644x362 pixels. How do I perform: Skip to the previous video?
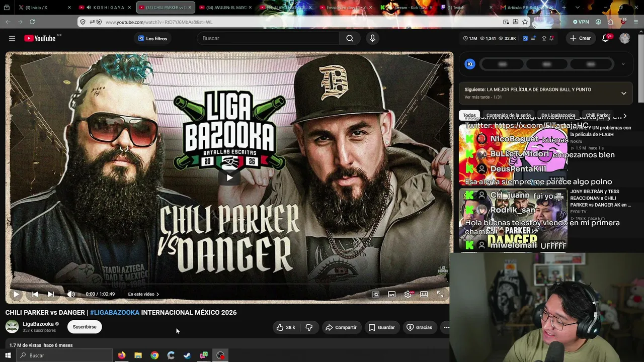35,294
